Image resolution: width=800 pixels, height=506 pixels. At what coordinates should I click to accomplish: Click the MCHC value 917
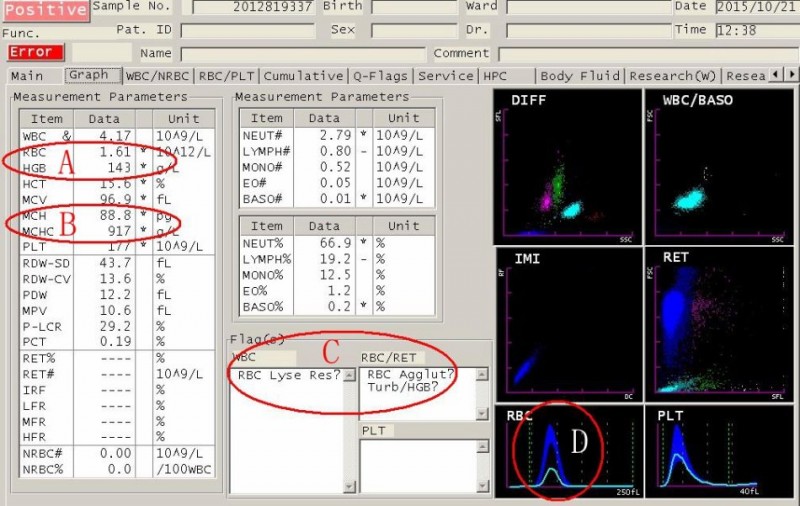point(119,231)
